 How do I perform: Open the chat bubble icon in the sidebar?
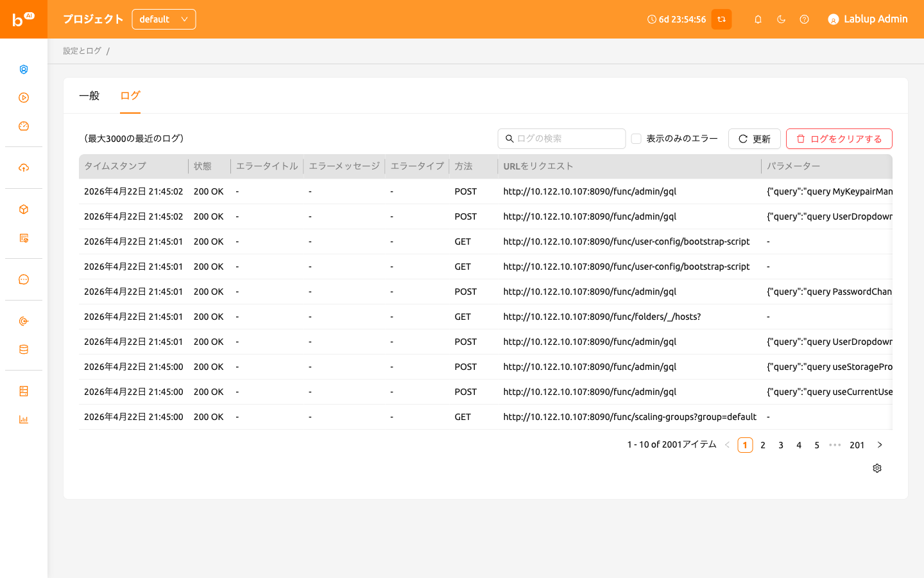click(24, 279)
